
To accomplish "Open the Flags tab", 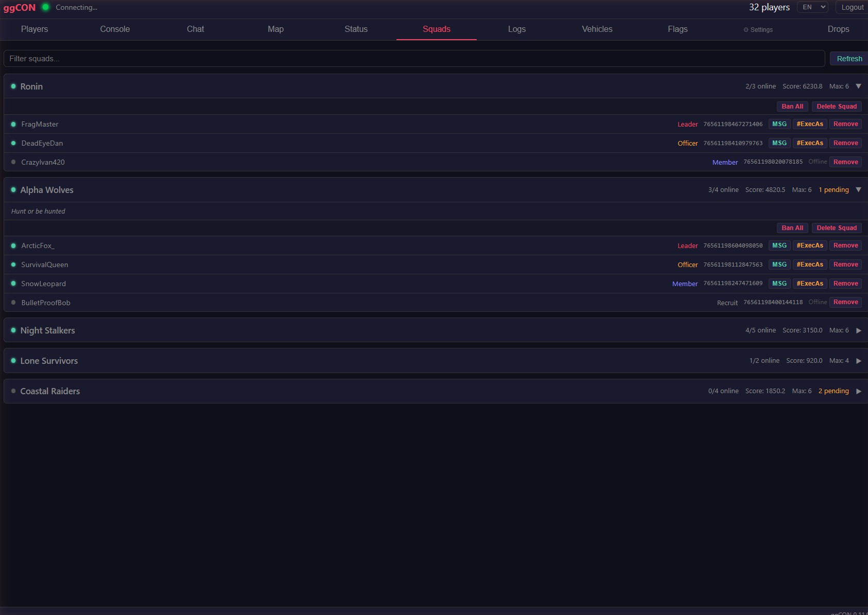I will pyautogui.click(x=678, y=29).
